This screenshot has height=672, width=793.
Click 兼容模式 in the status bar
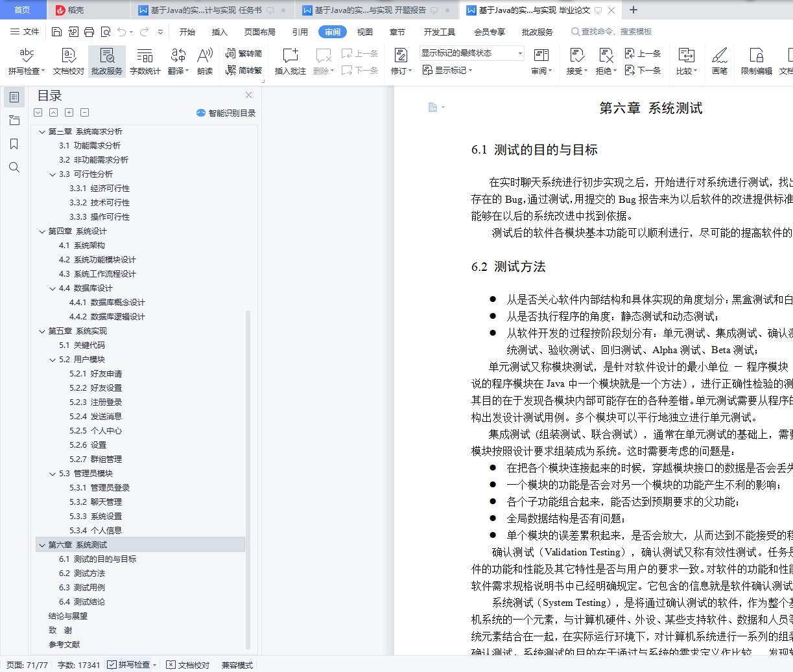(237, 665)
